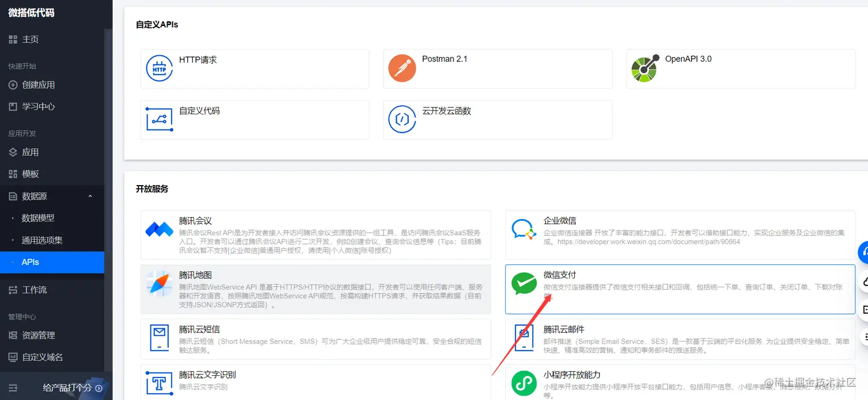Click the green 小程序 logo
The height and width of the screenshot is (400, 868).
click(x=524, y=383)
